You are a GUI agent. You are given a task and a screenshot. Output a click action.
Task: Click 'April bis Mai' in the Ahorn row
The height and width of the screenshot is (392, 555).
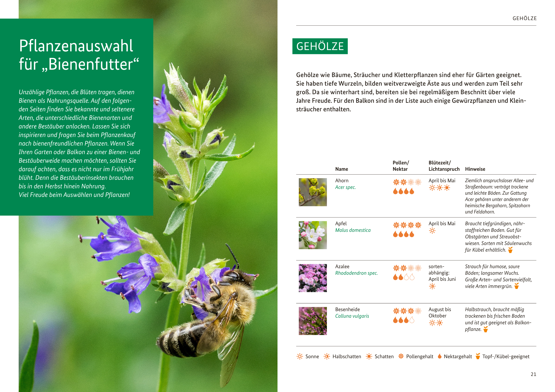point(442,181)
